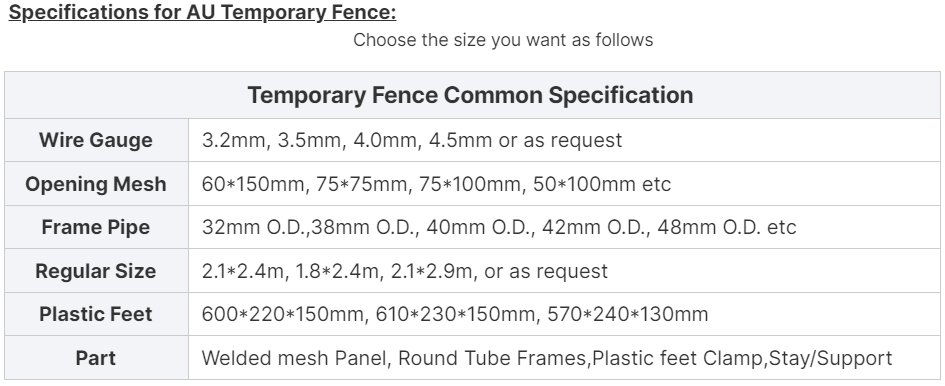Viewport: 945px width, 386px height.
Task: Click the Plastic Feet row label
Action: point(96,314)
